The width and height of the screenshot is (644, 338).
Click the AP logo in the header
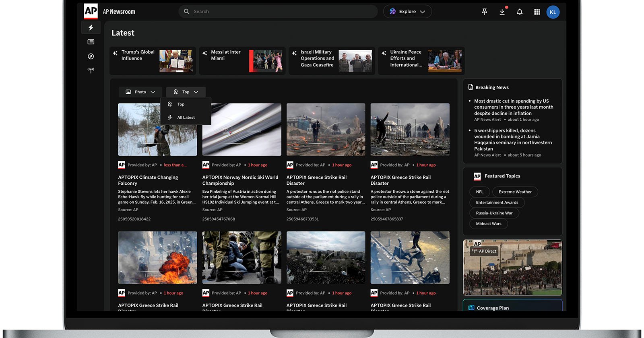(x=91, y=11)
